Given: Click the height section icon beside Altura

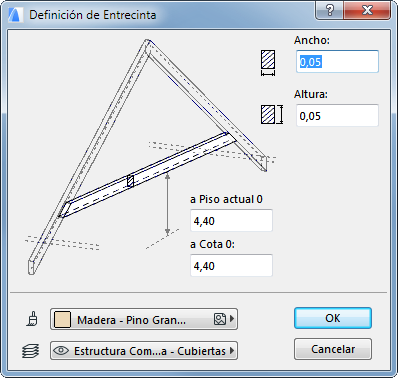Looking at the screenshot, I should [272, 115].
